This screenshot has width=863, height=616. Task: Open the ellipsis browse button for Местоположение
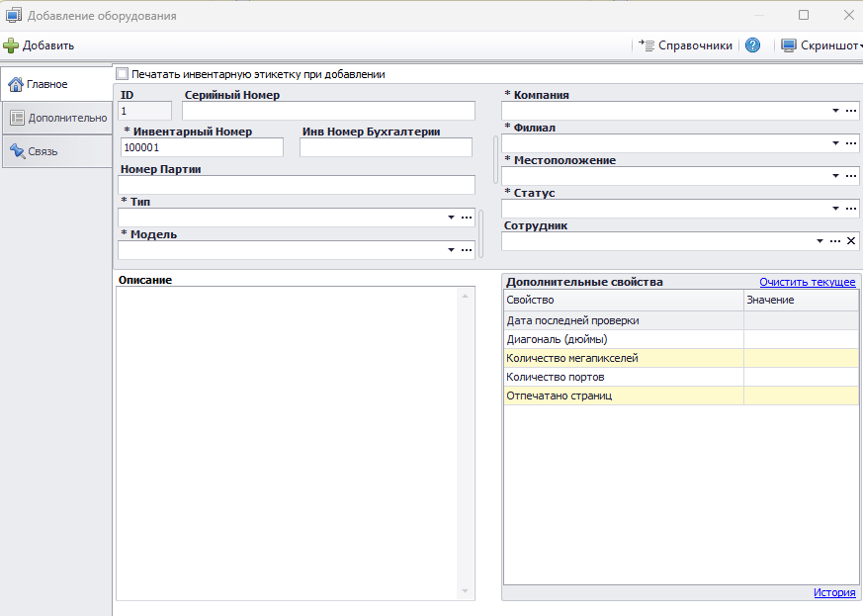tap(851, 176)
